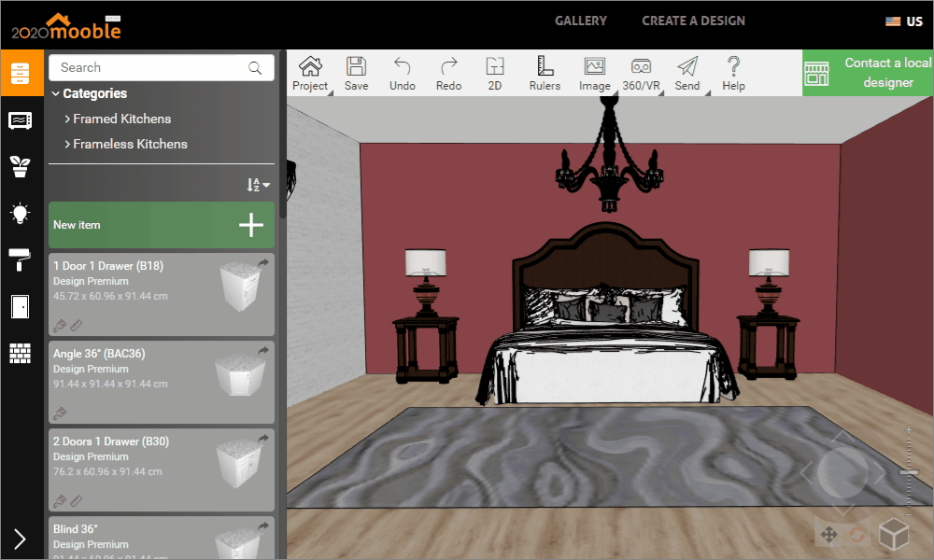This screenshot has width=934, height=560.
Task: Open the 360/VR view option
Action: coord(642,73)
